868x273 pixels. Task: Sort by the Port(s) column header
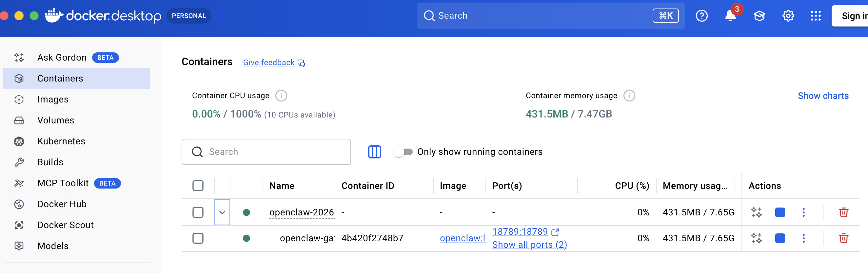[507, 186]
